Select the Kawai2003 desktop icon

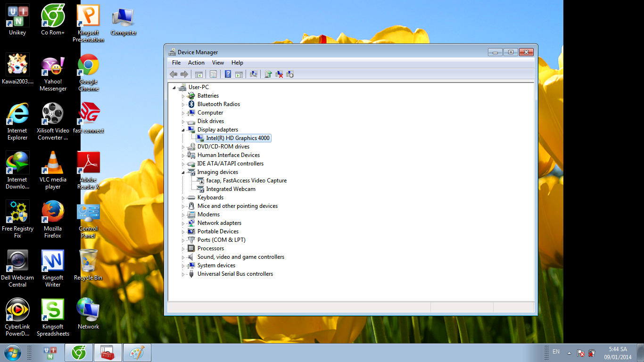(x=17, y=69)
